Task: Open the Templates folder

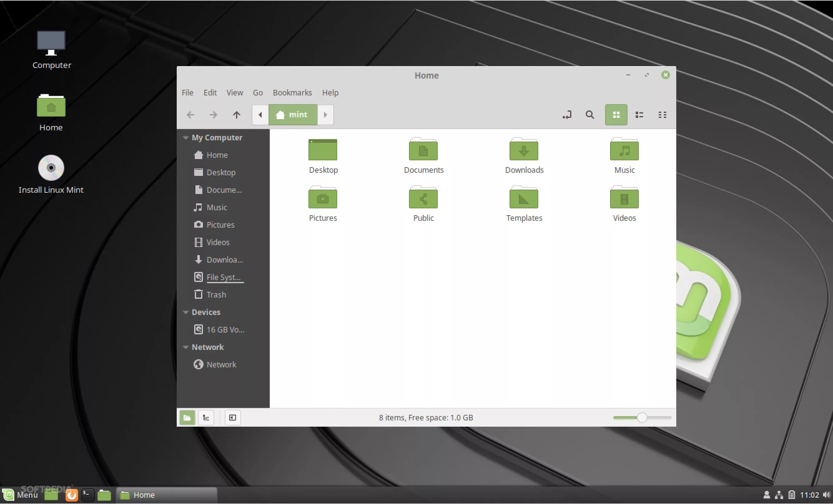Action: 524,198
